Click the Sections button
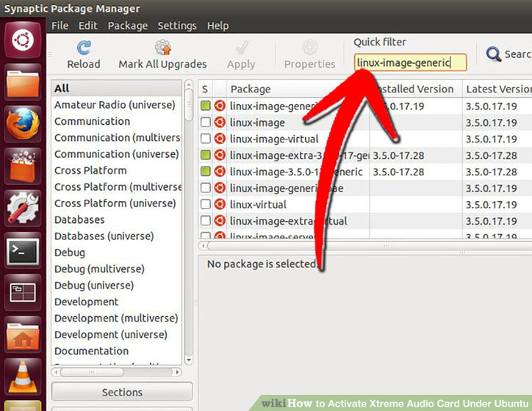 [x=122, y=392]
